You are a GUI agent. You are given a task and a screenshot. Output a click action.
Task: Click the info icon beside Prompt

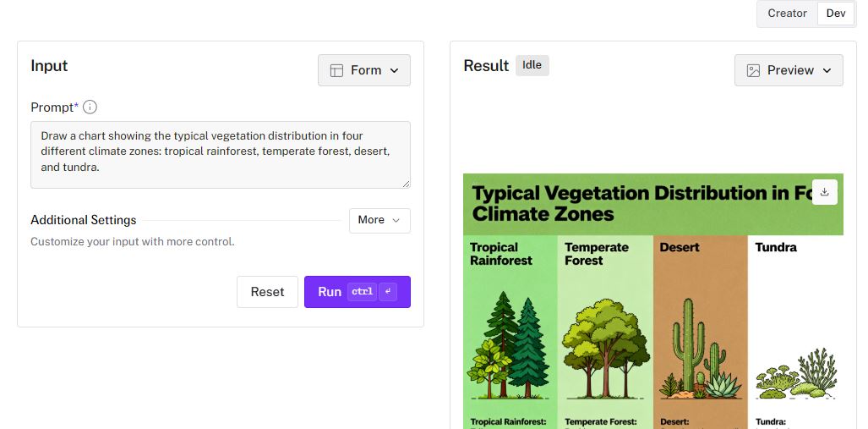pos(90,107)
